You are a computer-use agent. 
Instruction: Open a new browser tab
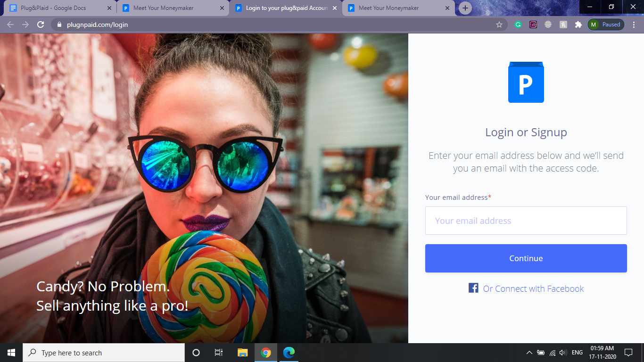pos(465,8)
